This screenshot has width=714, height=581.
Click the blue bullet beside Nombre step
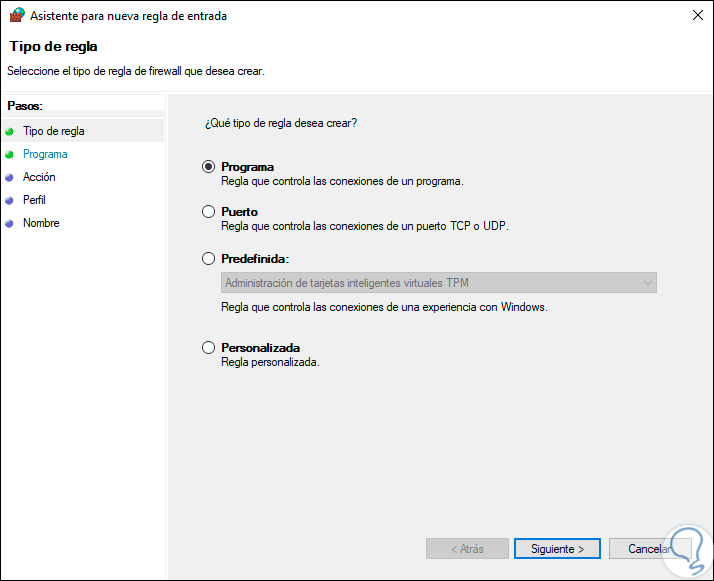[10, 223]
